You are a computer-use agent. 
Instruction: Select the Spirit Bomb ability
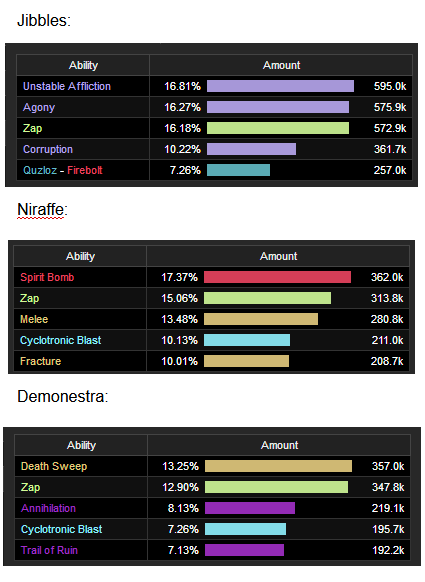pyautogui.click(x=47, y=277)
